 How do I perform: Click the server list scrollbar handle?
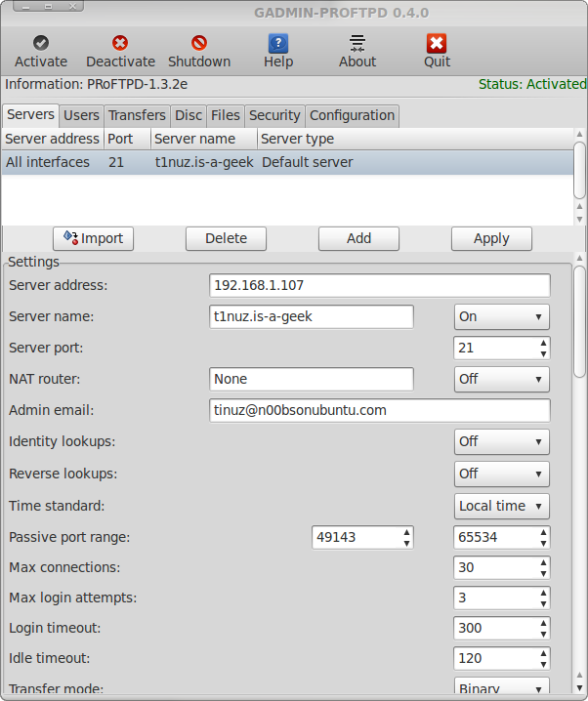point(580,170)
